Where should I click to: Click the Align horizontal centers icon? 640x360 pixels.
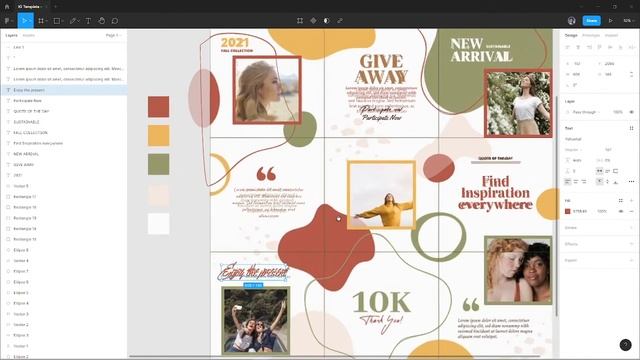578,47
